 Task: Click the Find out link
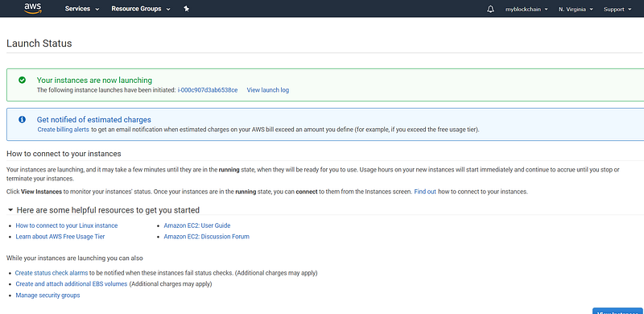click(x=425, y=192)
